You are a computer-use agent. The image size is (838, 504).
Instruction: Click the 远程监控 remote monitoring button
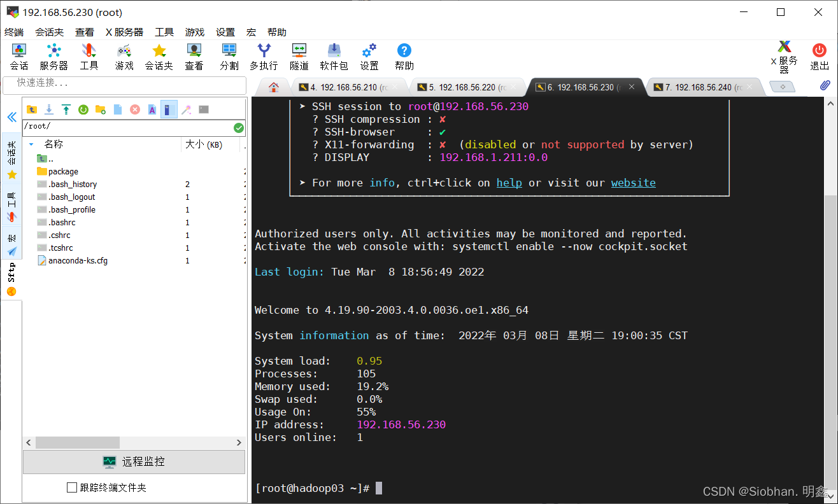[x=134, y=462]
